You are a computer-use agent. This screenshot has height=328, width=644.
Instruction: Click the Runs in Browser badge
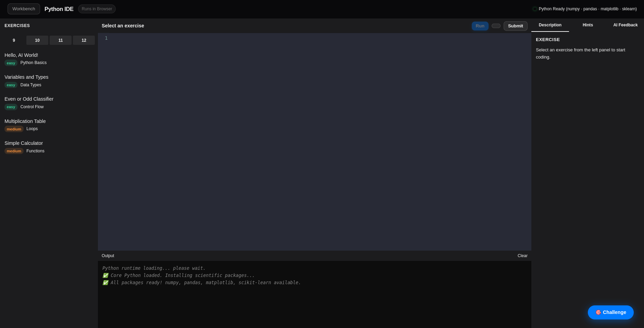click(97, 9)
